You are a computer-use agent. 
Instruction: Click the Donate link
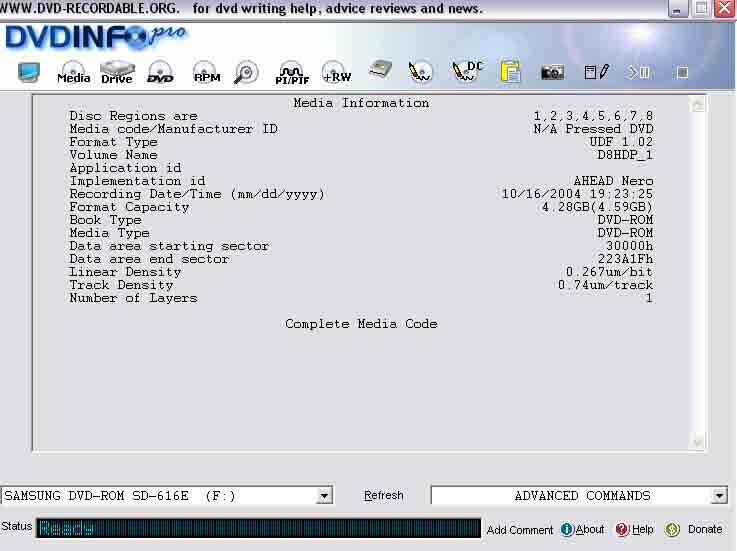(x=705, y=529)
